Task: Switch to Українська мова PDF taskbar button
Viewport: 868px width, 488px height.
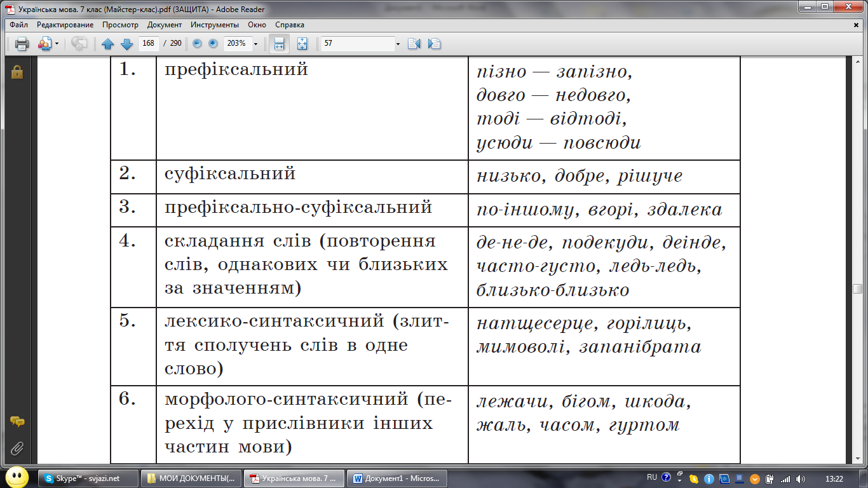Action: (x=294, y=478)
